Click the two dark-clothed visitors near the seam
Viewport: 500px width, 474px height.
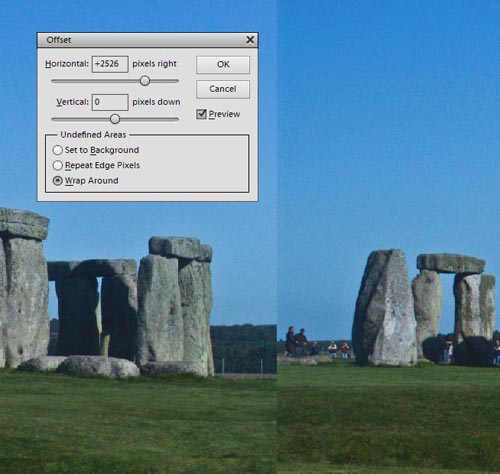click(296, 342)
